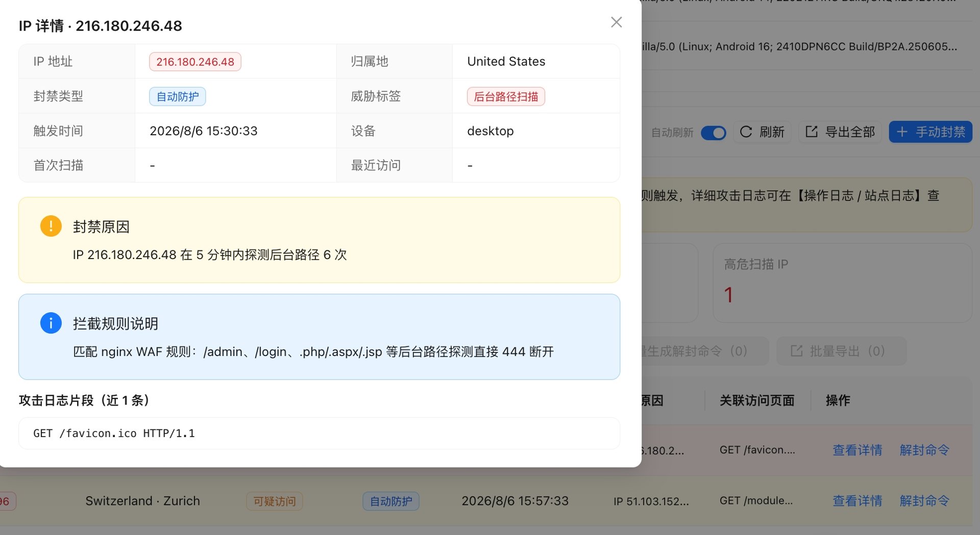Click the 216.180.246.48 red IP tag
980x535 pixels.
pos(195,62)
